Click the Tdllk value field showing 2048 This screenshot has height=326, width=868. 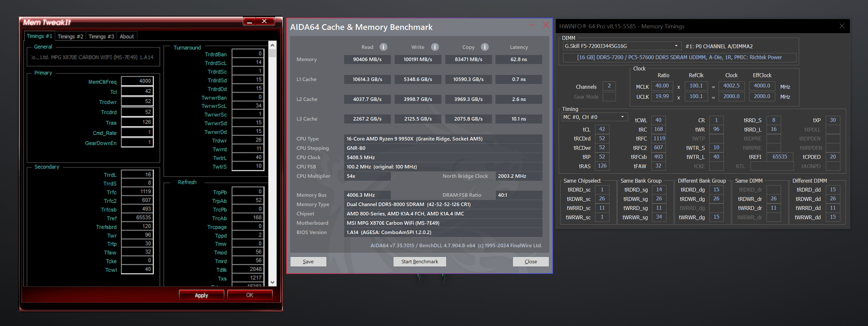pyautogui.click(x=248, y=269)
